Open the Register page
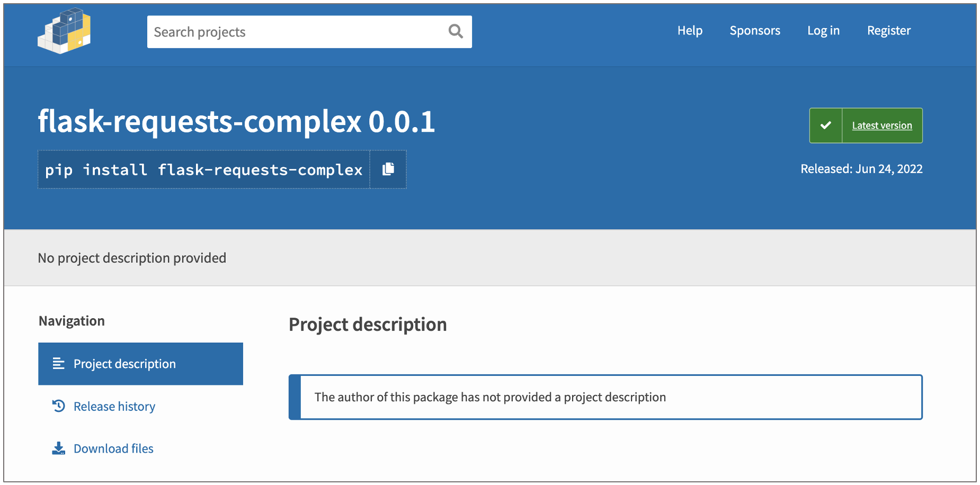The width and height of the screenshot is (980, 485). 888,31
